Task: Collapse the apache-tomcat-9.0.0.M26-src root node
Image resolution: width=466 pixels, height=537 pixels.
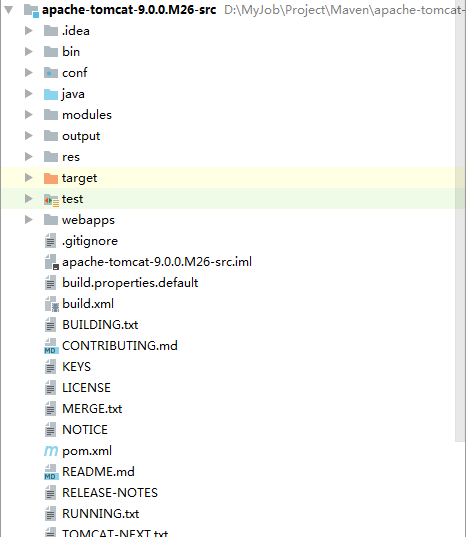Action: 9,10
